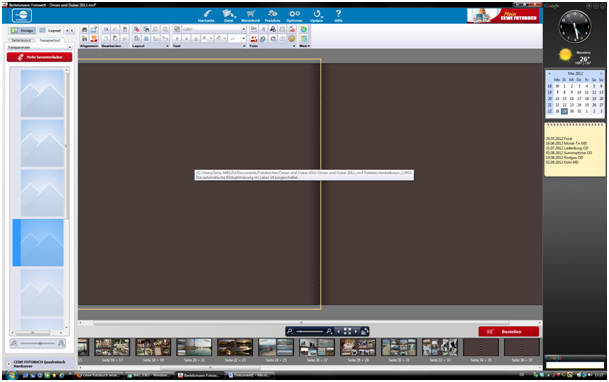
Task: Open the Startseite home icon
Action: point(206,16)
